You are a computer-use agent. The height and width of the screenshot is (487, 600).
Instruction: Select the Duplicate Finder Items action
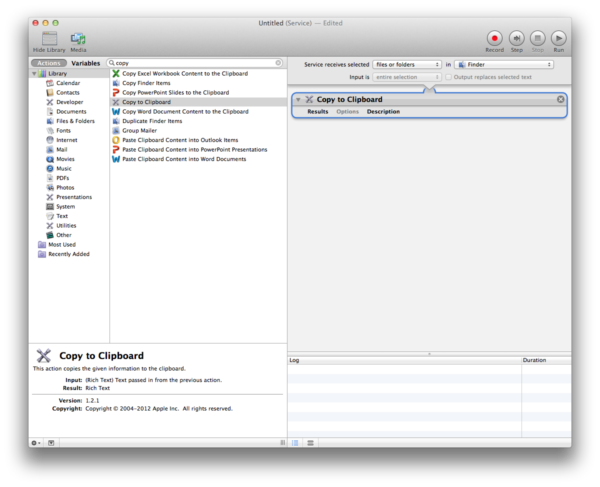pyautogui.click(x=199, y=121)
